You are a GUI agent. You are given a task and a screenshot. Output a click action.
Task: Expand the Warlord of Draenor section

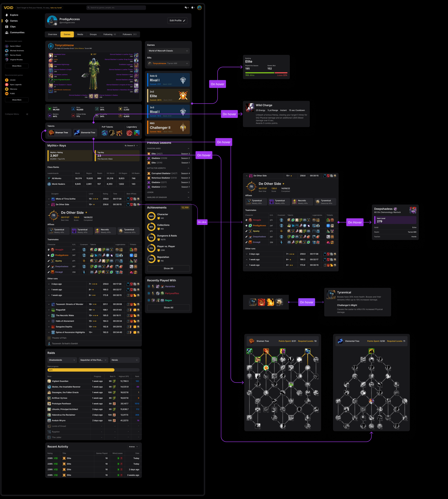pyautogui.click(x=188, y=197)
